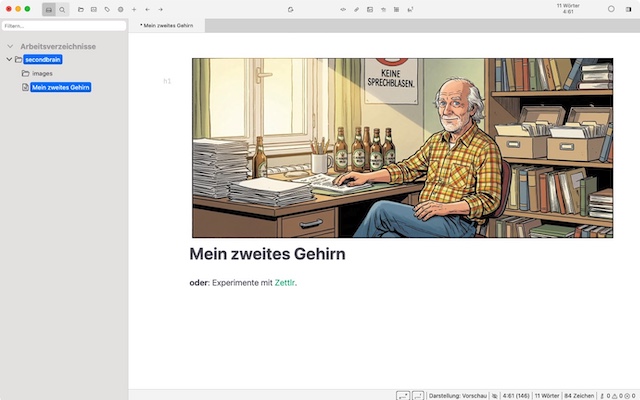Click the 11 Wörter word counter in status bar
Image resolution: width=640 pixels, height=400 pixels.
546,395
